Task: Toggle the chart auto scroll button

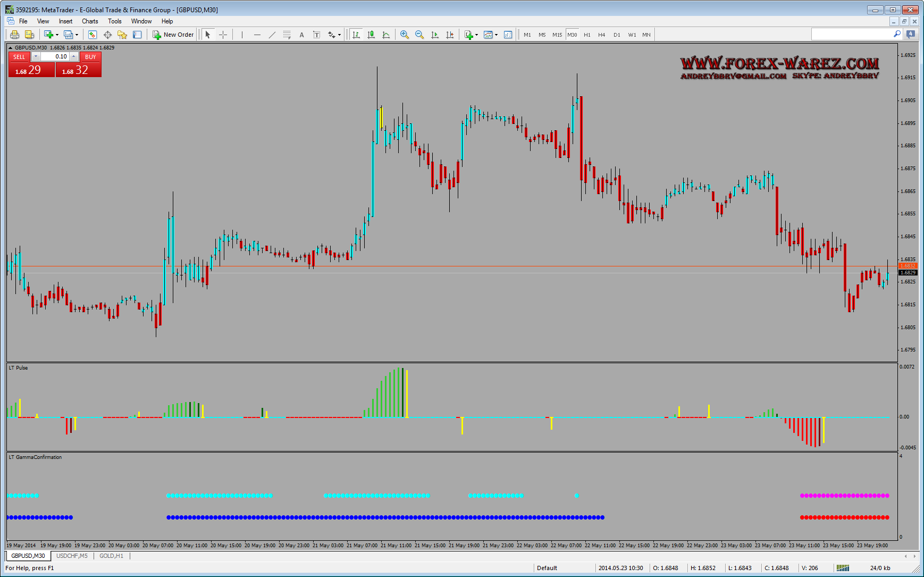Action: 435,35
